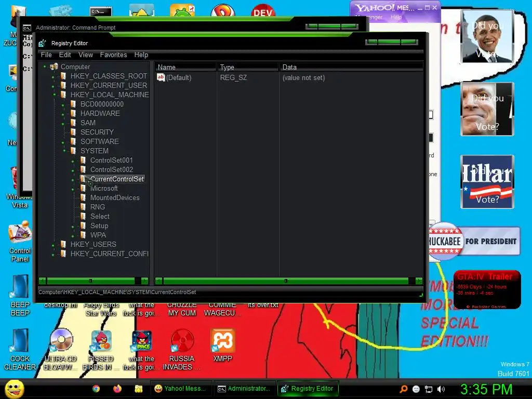Click the Registry Editor taskbar button
532x399 pixels.
(308, 389)
